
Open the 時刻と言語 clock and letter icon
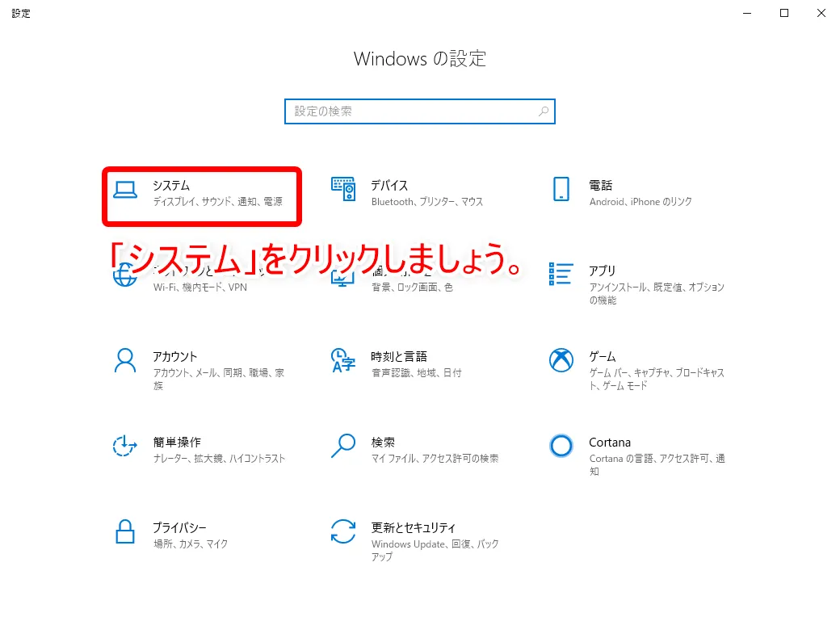click(343, 360)
